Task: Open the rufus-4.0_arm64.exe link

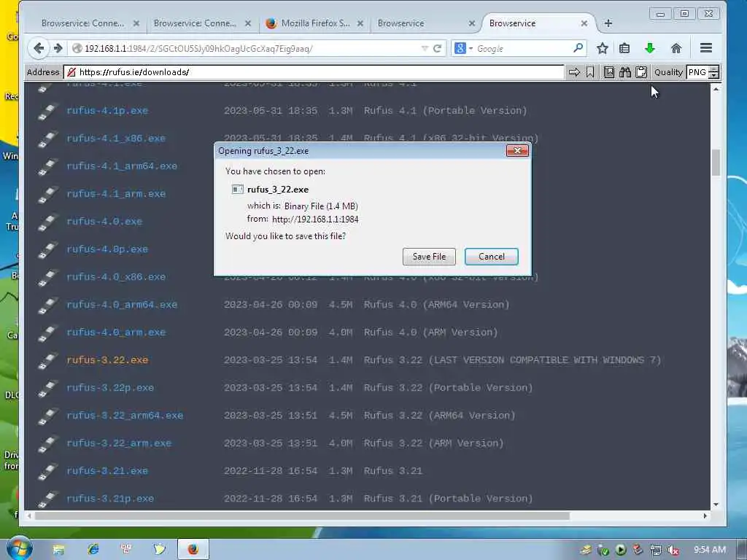Action: tap(122, 304)
